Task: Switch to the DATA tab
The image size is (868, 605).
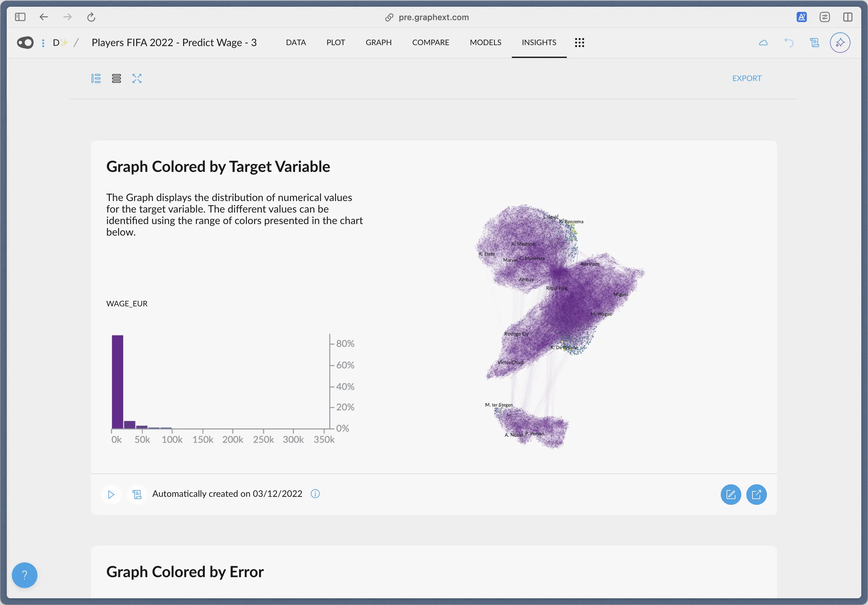Action: pyautogui.click(x=296, y=42)
